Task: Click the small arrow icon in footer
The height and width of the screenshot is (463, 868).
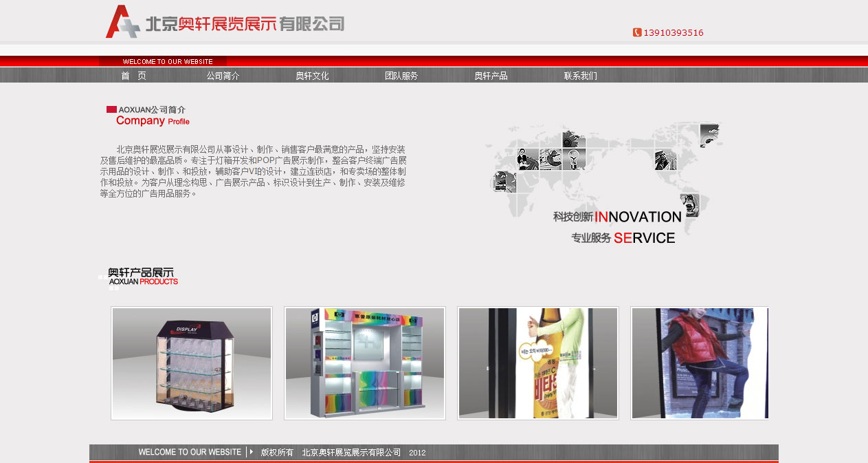Action: tap(252, 452)
